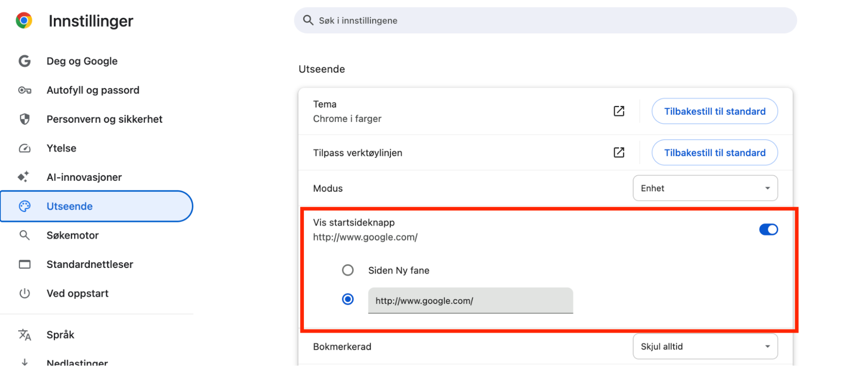Click the key icon for Autofyll og passord
Image resolution: width=868 pixels, height=366 pixels.
click(25, 90)
